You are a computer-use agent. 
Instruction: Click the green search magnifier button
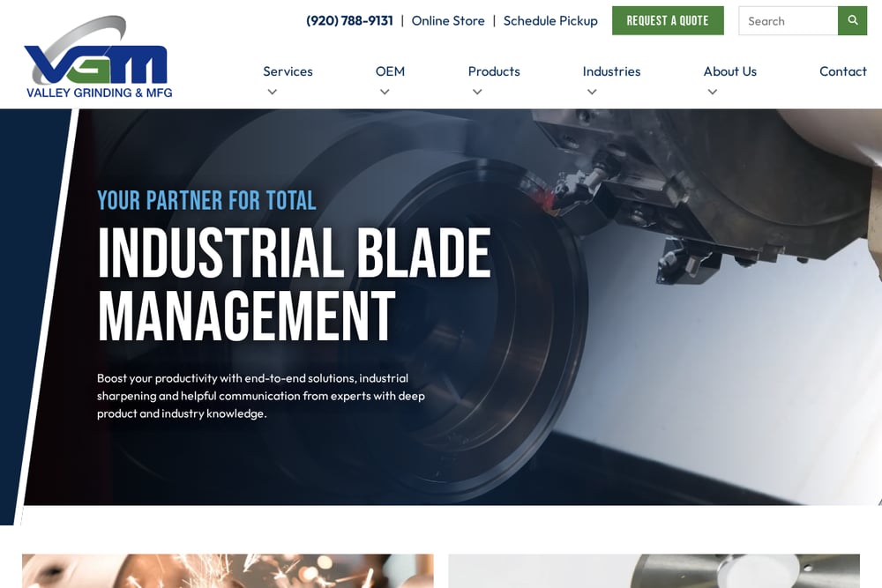point(852,21)
